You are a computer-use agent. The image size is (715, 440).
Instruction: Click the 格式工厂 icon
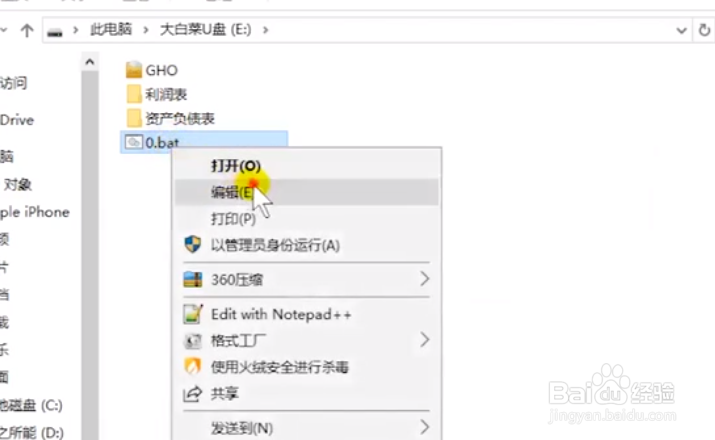coord(192,341)
